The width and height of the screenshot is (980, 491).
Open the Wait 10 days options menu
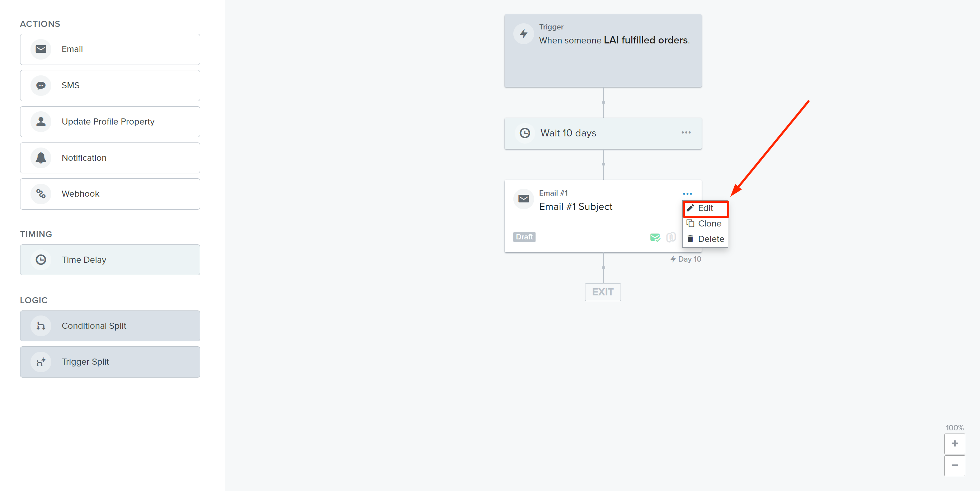coord(686,132)
